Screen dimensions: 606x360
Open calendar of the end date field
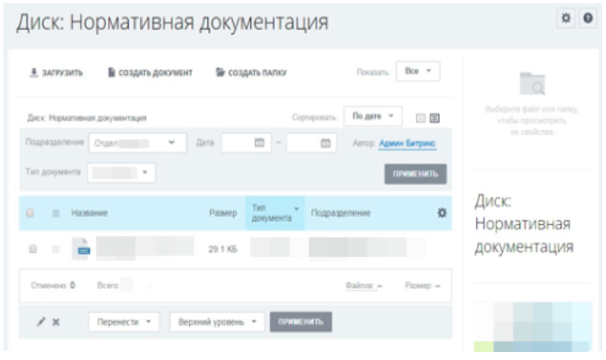click(x=325, y=143)
